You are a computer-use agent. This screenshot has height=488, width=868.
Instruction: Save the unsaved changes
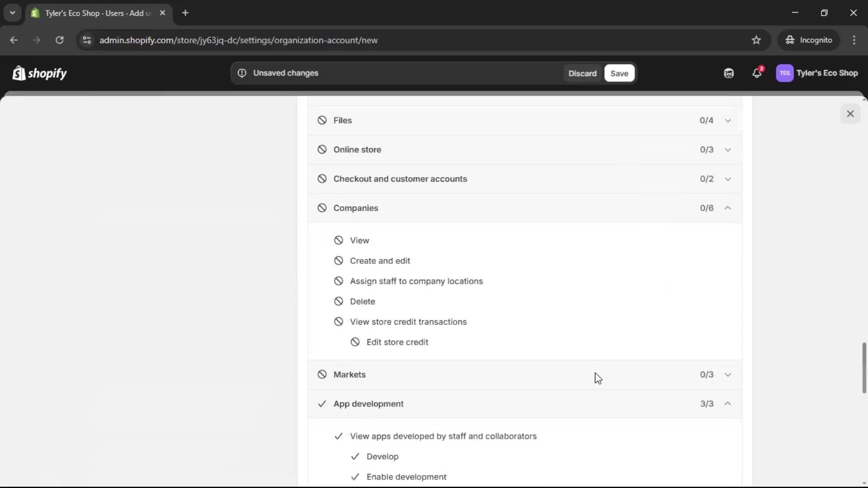tap(619, 73)
